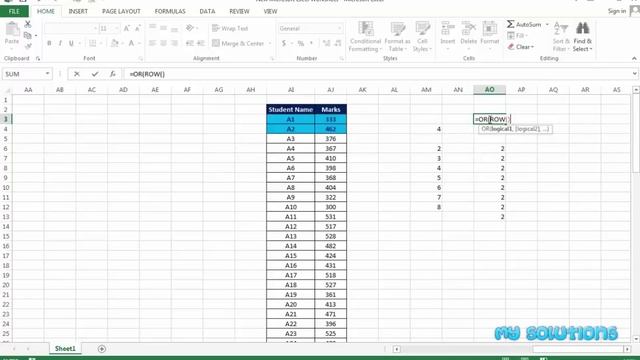Toggle Wrap Text
The height and width of the screenshot is (360, 640).
coord(230,28)
